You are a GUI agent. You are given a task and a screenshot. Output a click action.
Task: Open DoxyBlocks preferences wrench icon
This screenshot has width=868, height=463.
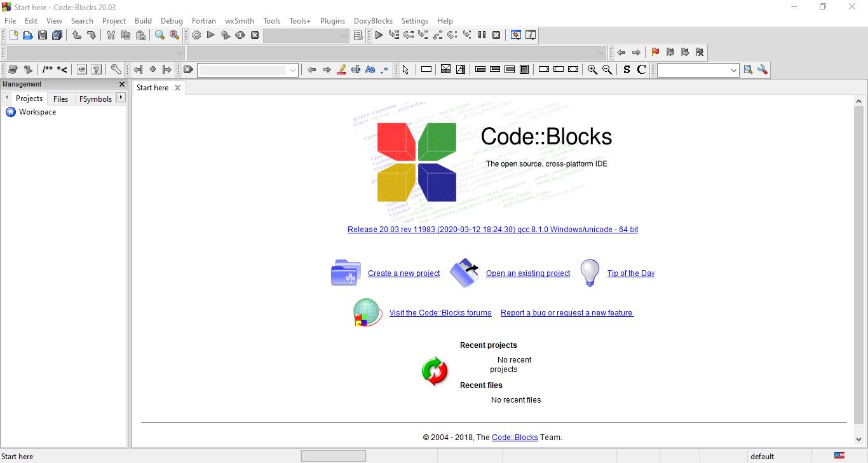(x=116, y=70)
